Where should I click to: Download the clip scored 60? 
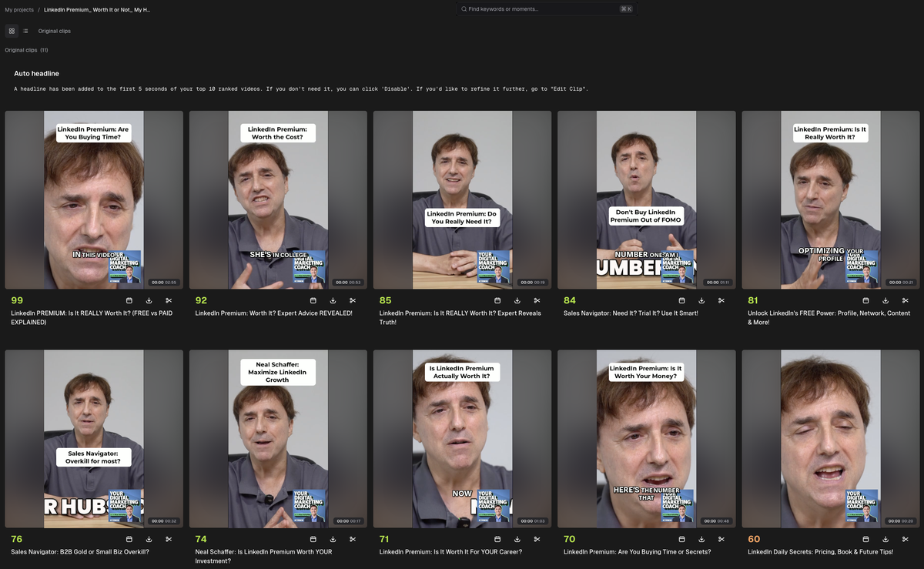click(885, 539)
